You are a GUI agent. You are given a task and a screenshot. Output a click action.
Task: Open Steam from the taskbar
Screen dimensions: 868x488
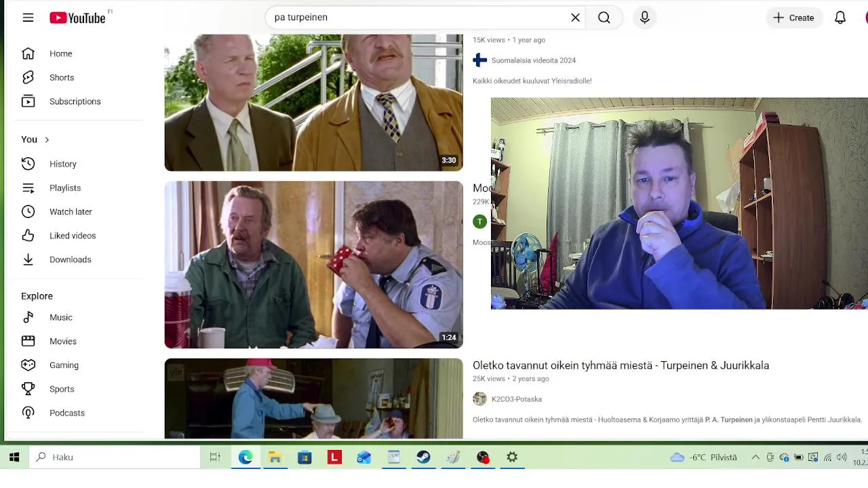pos(424,457)
